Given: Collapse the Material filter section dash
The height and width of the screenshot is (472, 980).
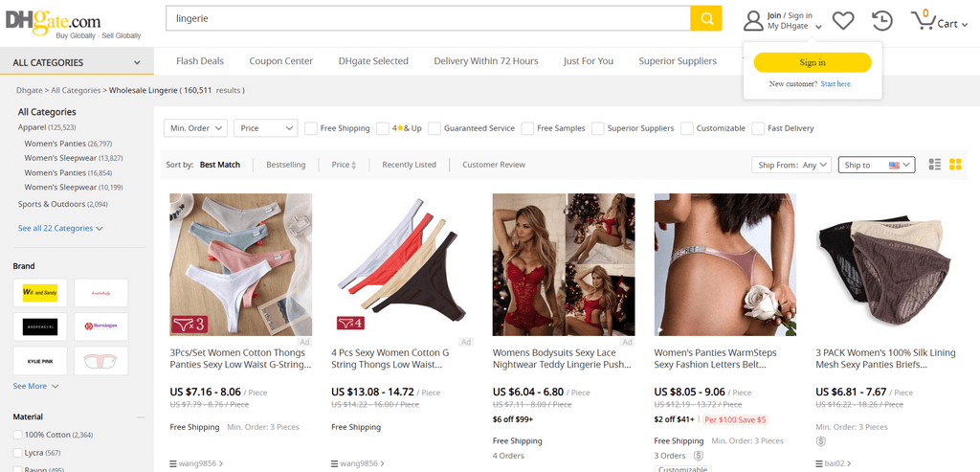Looking at the screenshot, I should tap(142, 417).
